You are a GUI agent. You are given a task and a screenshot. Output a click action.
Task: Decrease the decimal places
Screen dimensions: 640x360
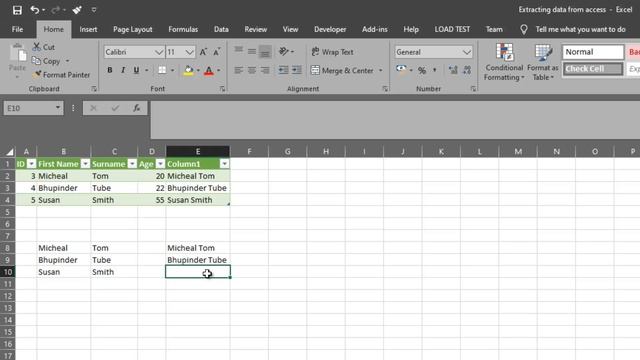467,70
